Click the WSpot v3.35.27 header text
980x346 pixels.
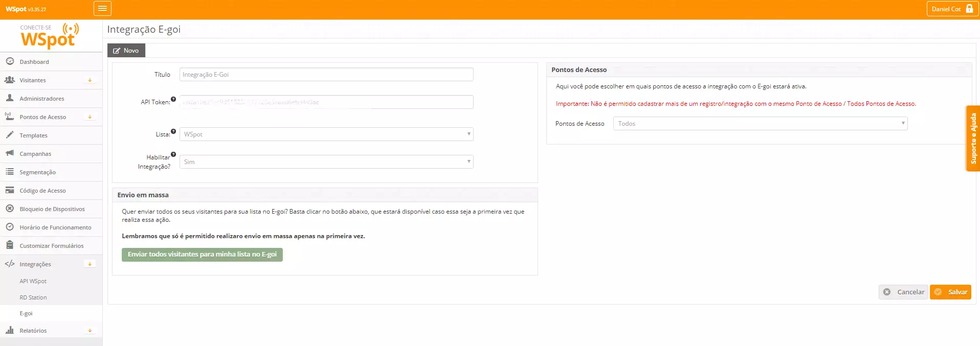[x=26, y=9]
